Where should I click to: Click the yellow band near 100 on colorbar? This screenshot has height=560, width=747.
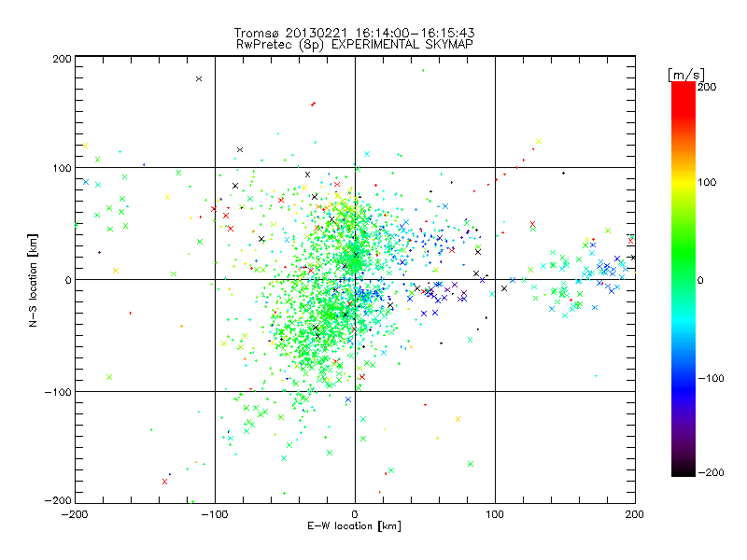[684, 183]
